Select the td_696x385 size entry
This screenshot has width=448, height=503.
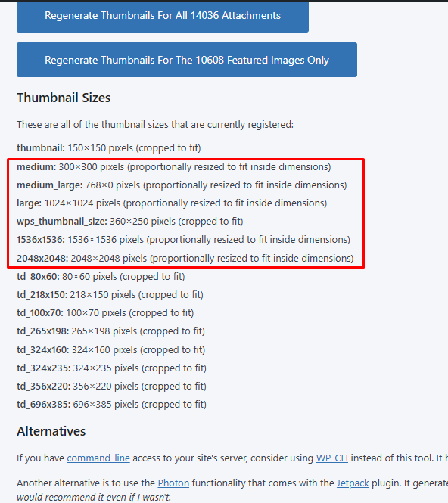(111, 405)
